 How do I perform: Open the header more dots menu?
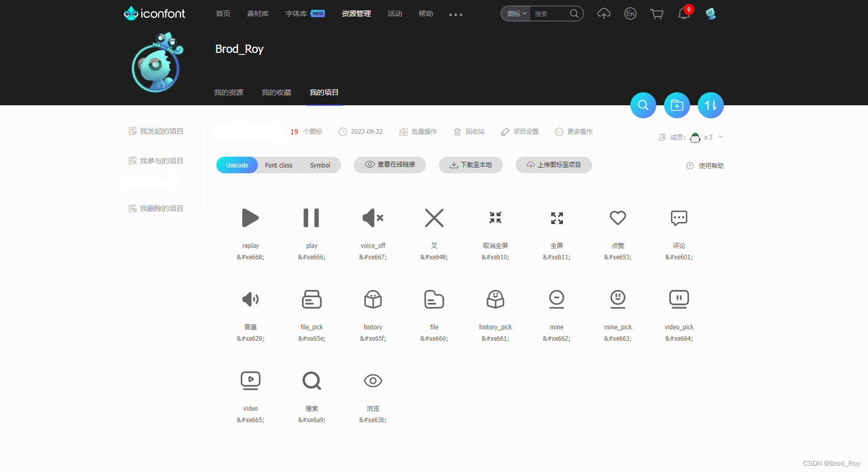click(456, 15)
